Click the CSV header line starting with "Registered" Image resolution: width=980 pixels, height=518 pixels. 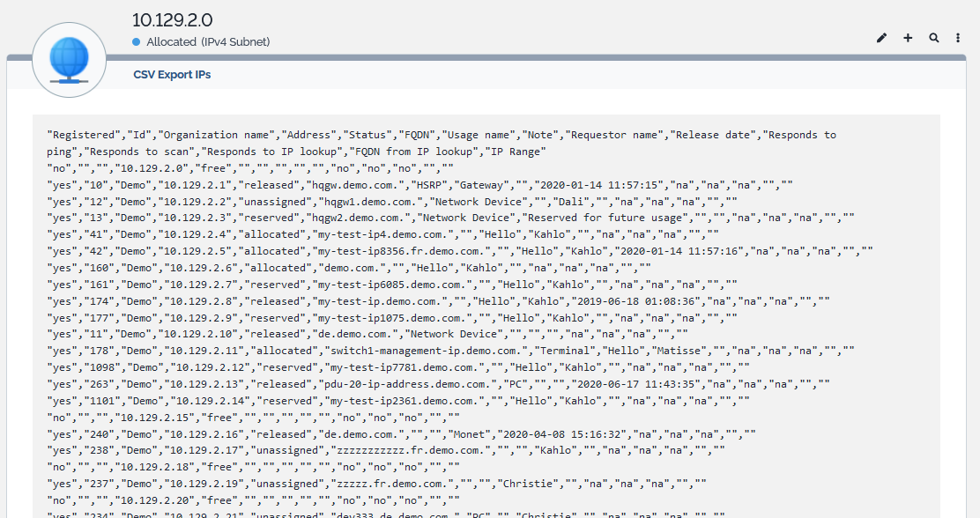point(441,135)
